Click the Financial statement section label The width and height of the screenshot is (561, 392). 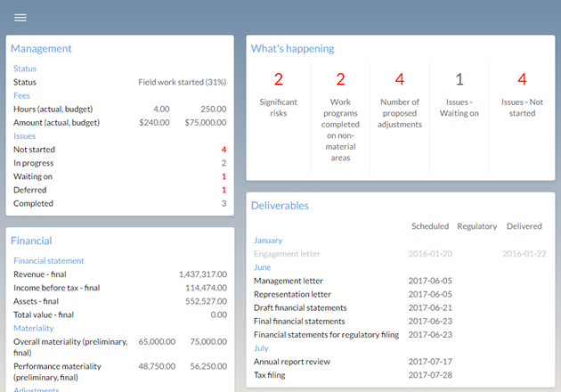(49, 261)
